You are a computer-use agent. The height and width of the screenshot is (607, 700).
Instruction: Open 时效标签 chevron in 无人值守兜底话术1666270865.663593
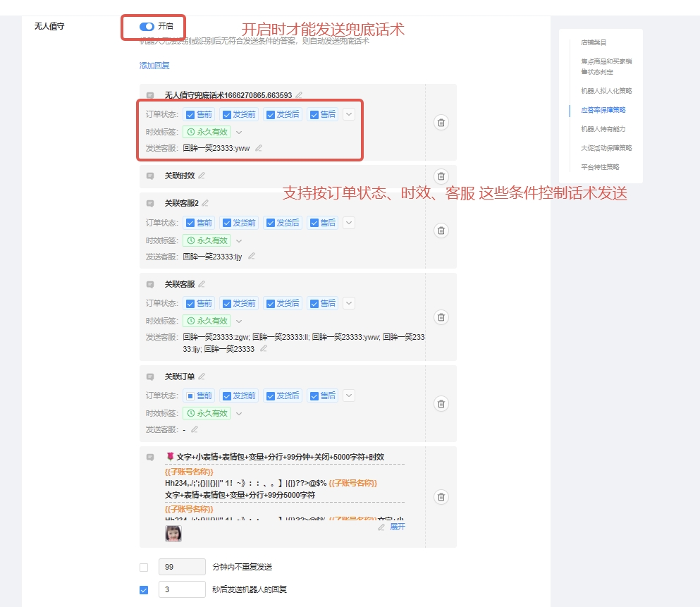click(x=239, y=132)
